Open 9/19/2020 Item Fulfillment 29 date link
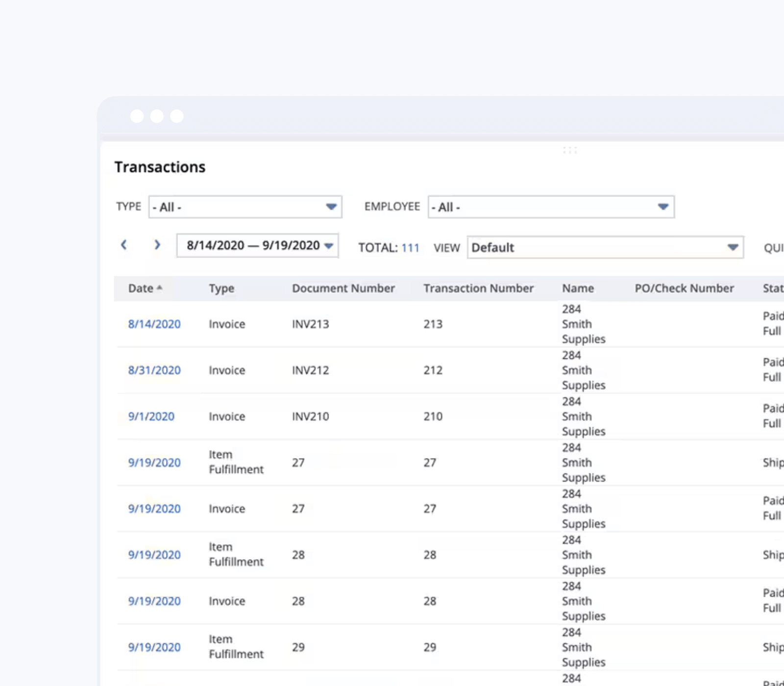 pos(154,647)
